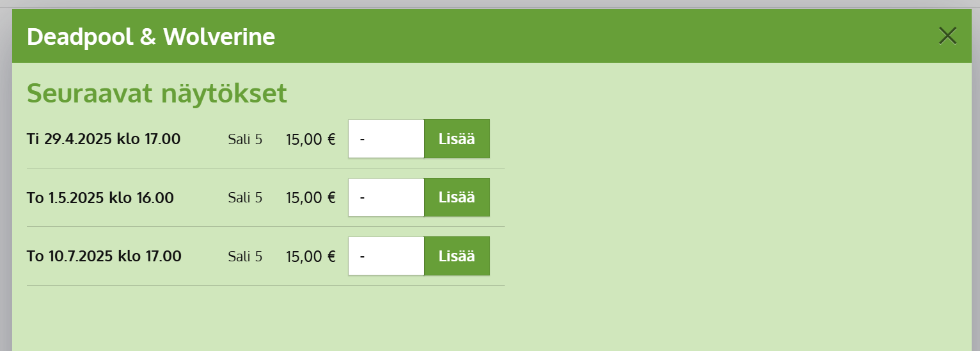
Task: Click divider line below the 29.4.2025 showing
Action: 265,168
